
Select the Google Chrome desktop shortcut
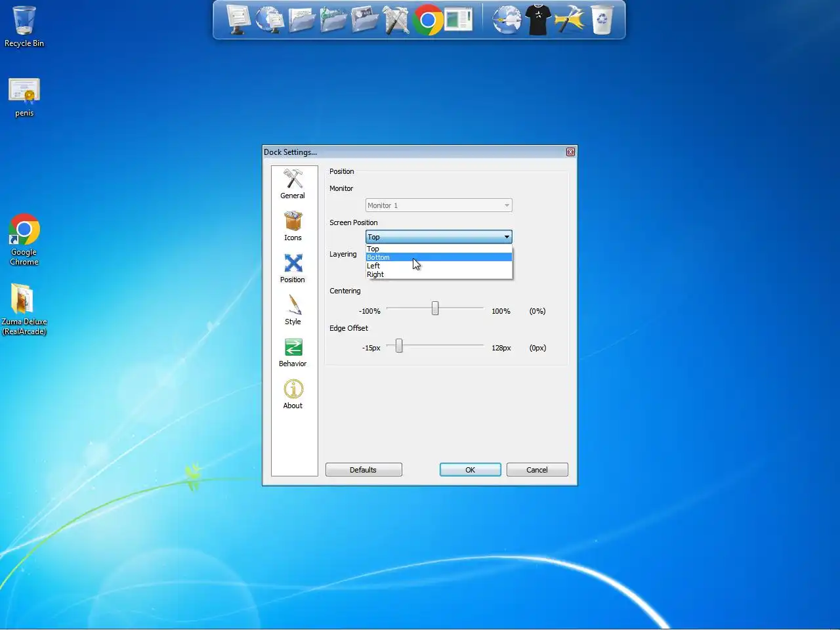click(x=24, y=240)
